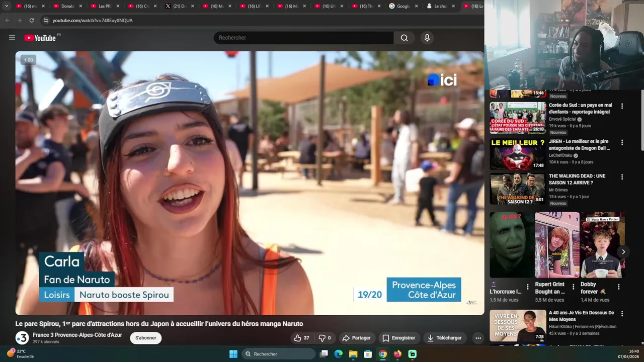Screen dimensions: 644x362
Task: Share the video via Partager
Action: [x=356, y=338]
